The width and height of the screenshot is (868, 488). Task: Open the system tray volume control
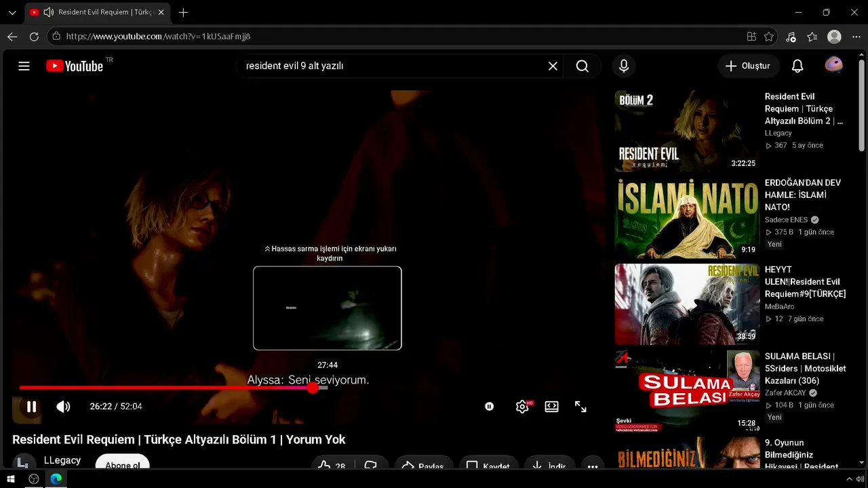860,479
